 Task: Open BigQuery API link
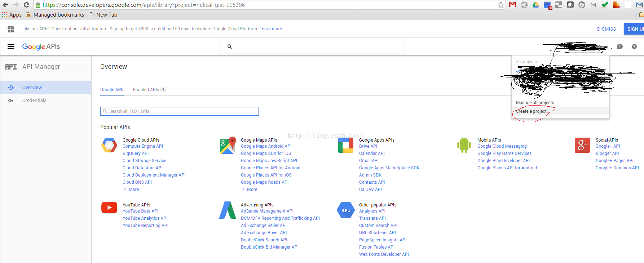tap(136, 153)
